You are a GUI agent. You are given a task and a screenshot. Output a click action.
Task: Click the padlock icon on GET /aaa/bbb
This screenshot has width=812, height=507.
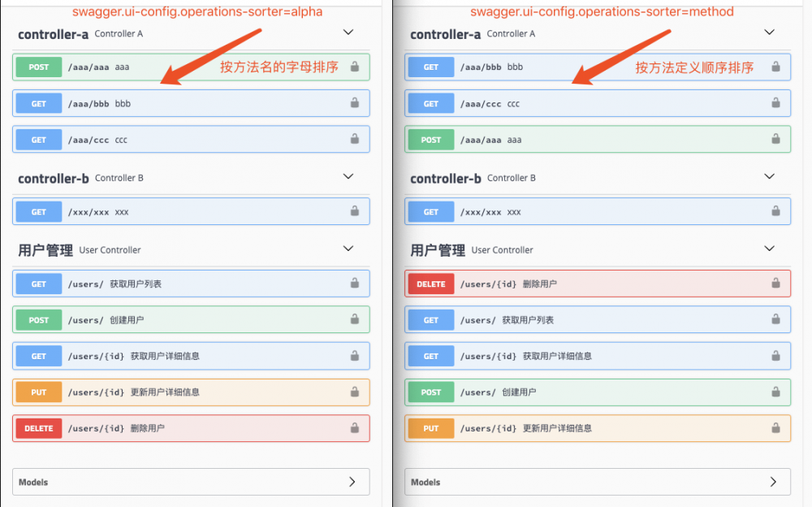[355, 103]
